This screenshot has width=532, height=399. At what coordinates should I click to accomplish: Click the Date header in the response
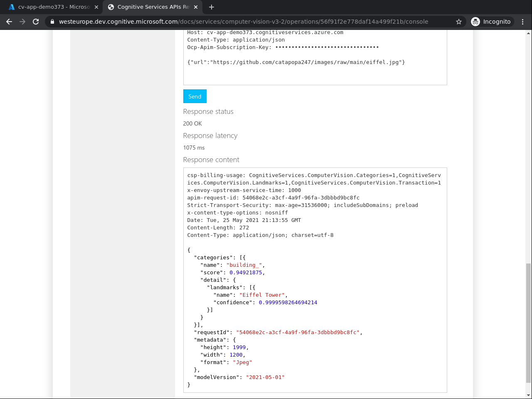coord(244,220)
